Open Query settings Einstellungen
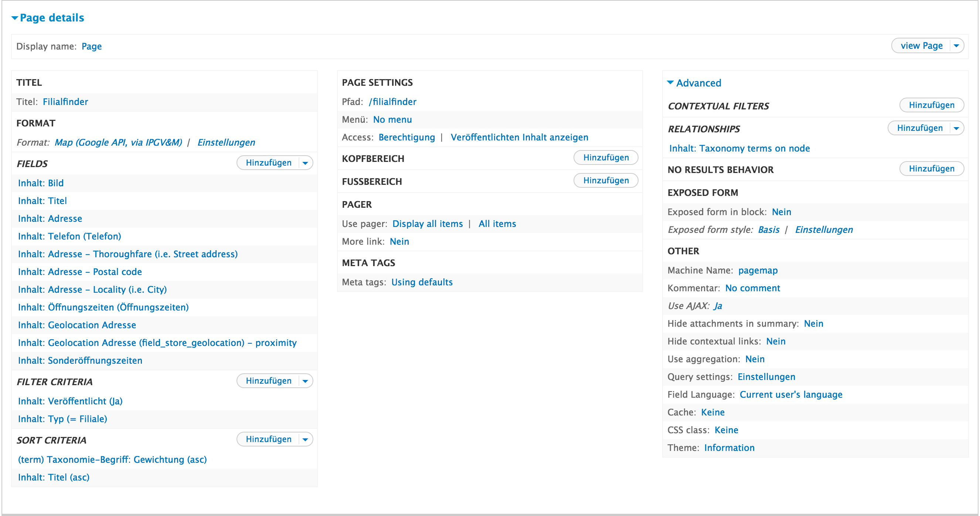The height and width of the screenshot is (516, 980). (x=766, y=377)
